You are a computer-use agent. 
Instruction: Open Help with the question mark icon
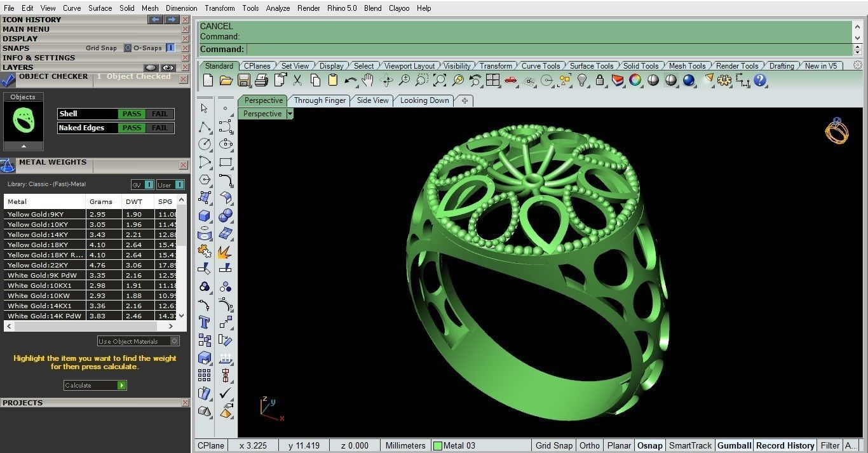760,81
